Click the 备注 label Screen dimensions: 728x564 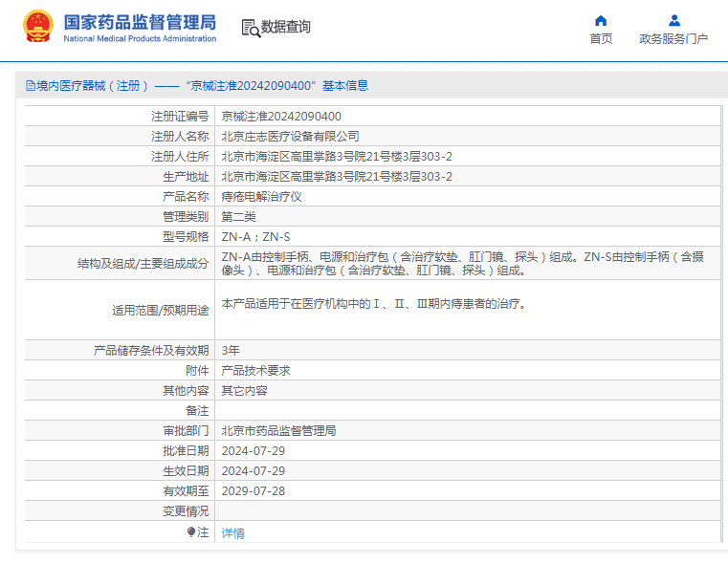click(197, 410)
